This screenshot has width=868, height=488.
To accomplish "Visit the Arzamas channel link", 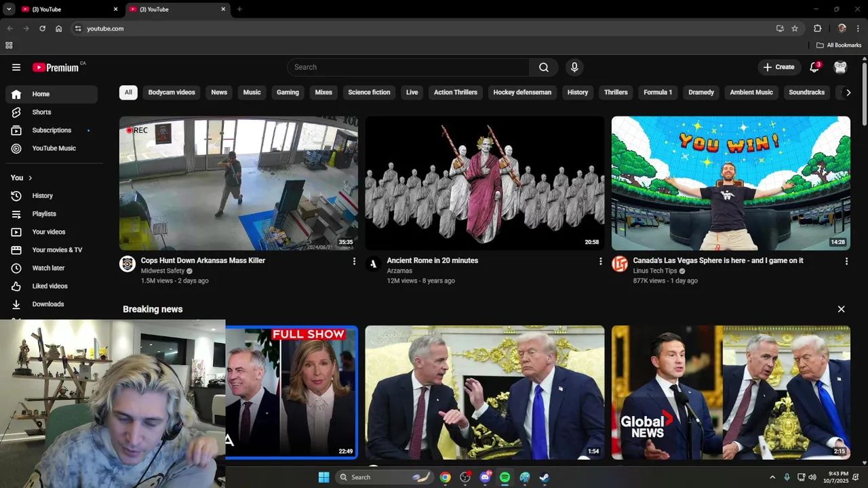I will coord(399,271).
